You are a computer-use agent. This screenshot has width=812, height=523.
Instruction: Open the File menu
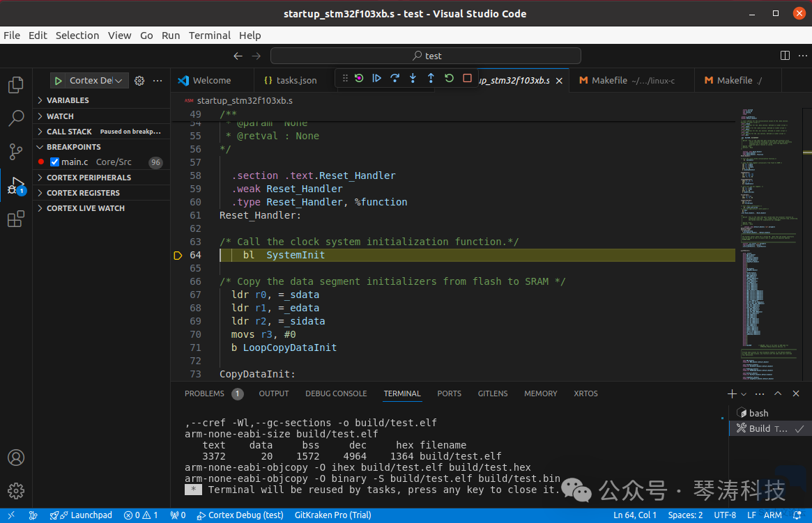(11, 36)
